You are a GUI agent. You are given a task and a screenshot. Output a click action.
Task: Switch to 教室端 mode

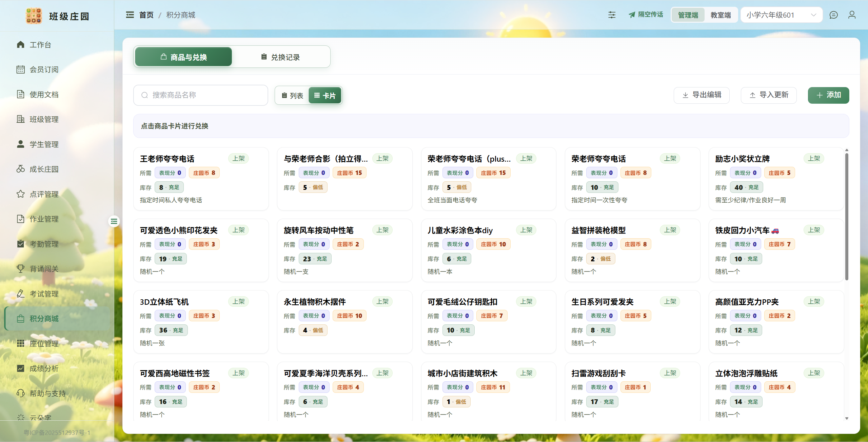(721, 15)
